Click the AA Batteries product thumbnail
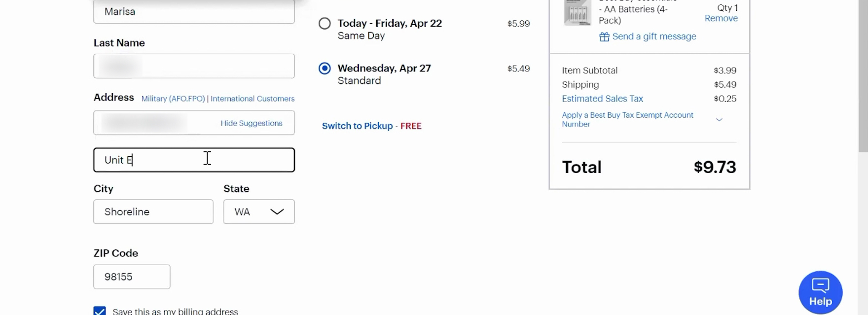 pos(577,12)
